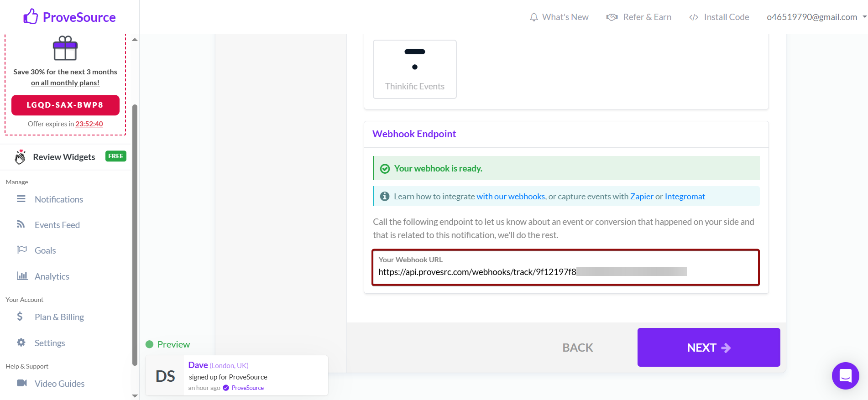This screenshot has height=400, width=868.
Task: Click the Refer & Earn handshake icon
Action: point(612,17)
